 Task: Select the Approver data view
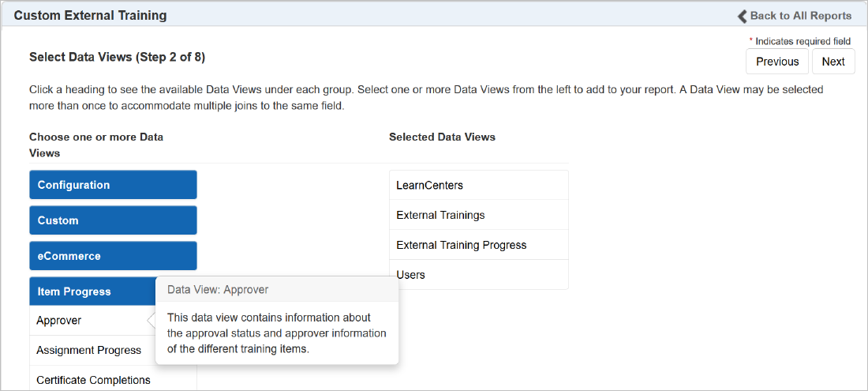[x=59, y=321]
